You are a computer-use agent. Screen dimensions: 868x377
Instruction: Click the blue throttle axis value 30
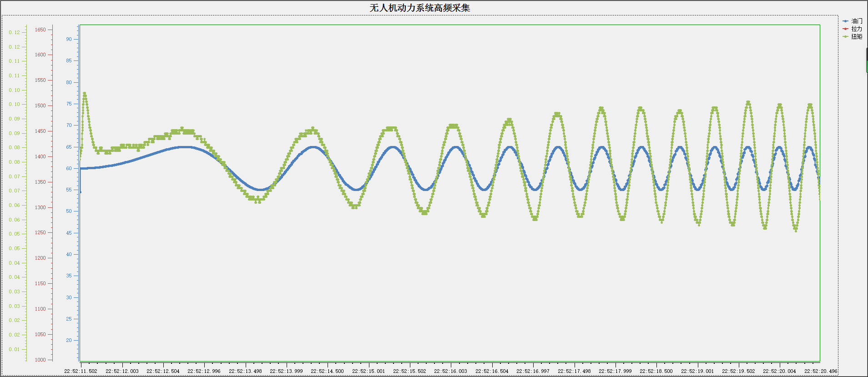(69, 297)
